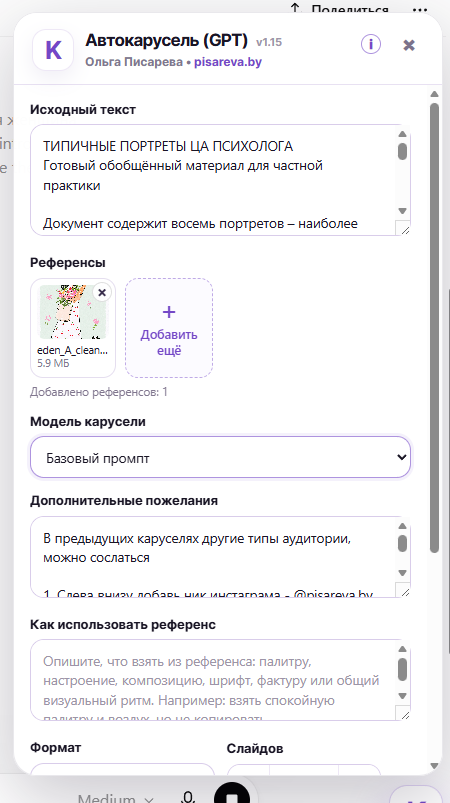Click the Ольга Писарева author name
The image size is (450, 803).
135,63
